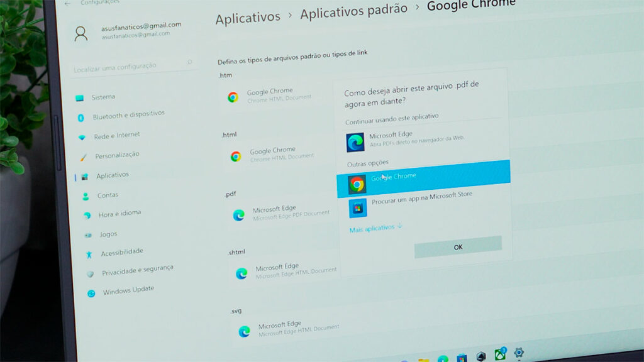Select Google Chrome in Outras opções
The image size is (644, 362).
click(423, 179)
